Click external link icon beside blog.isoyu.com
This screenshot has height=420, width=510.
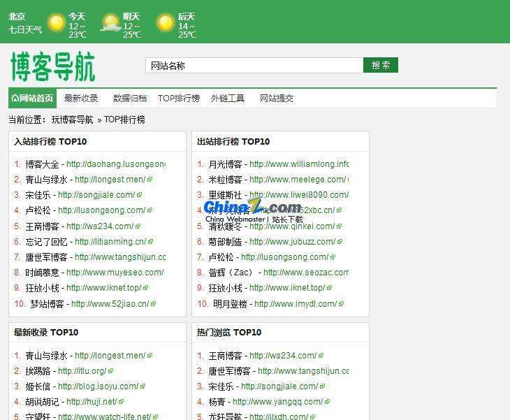click(x=143, y=386)
